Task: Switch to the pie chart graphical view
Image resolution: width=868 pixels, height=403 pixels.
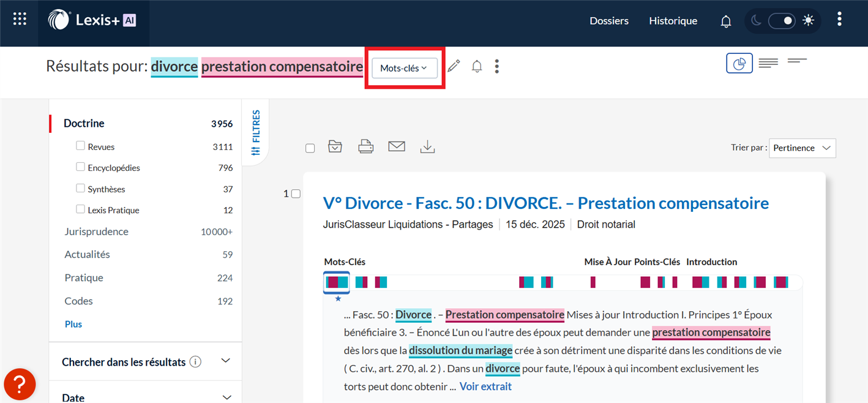Action: pos(739,63)
